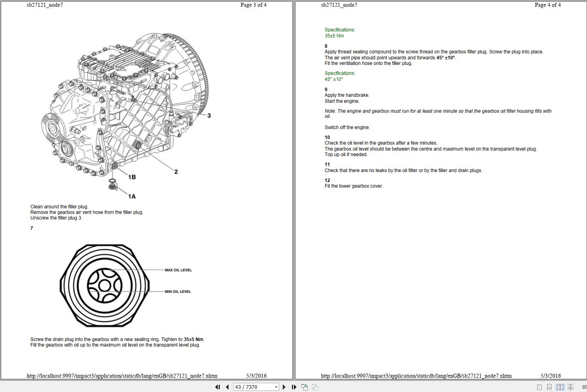Enable continuous vertical scrolling layout
Viewport: 587px width, 392px height.
point(549,387)
